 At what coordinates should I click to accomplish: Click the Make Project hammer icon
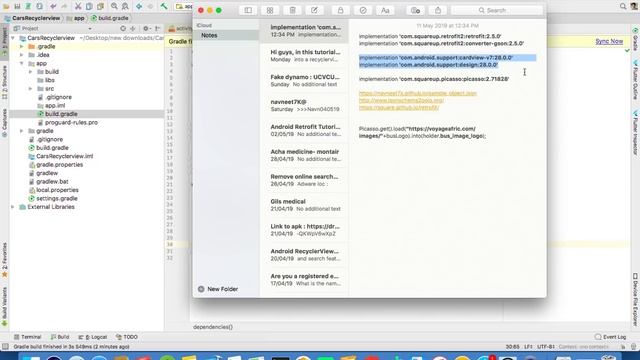164,6
